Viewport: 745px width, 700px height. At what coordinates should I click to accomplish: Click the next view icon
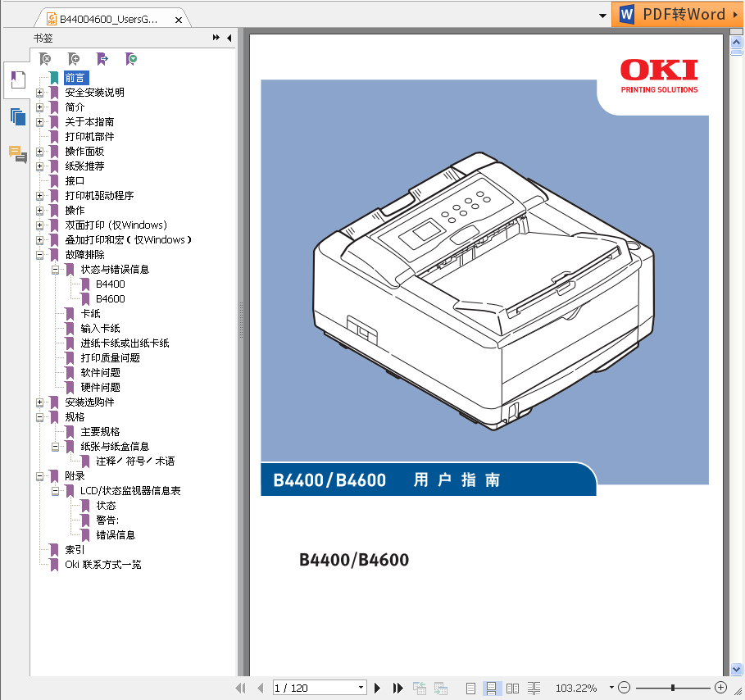(x=440, y=688)
